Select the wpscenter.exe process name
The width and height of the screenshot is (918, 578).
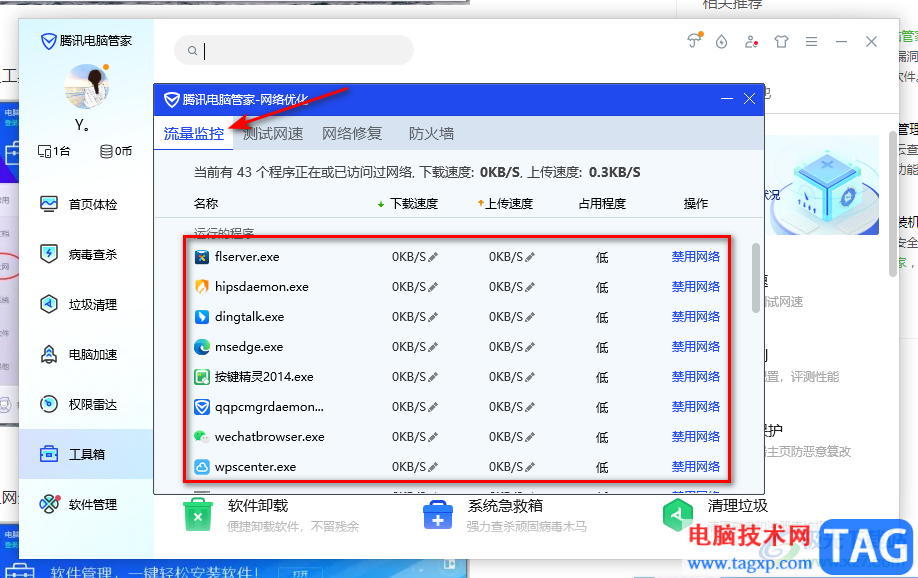coord(255,467)
